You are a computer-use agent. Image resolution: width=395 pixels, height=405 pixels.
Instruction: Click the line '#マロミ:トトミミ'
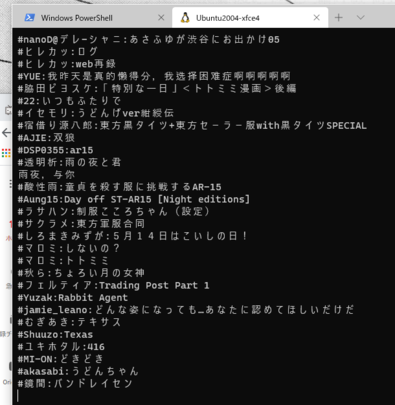pos(63,261)
